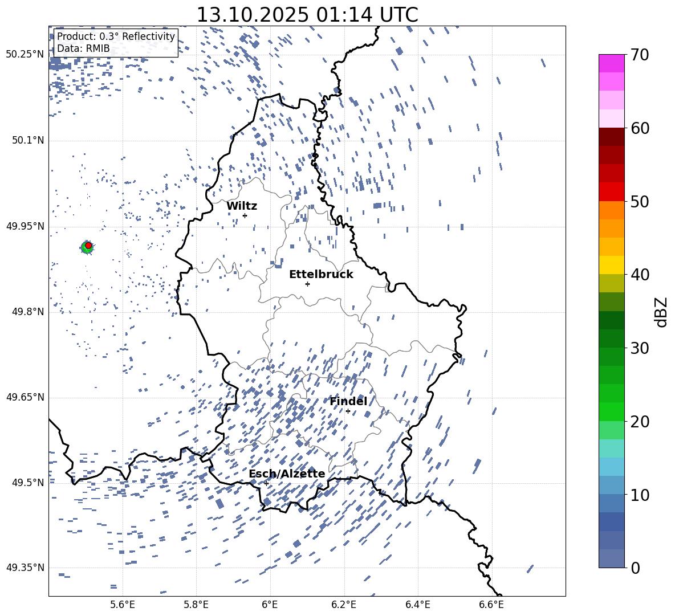This screenshot has width=675, height=616.
Task: Pick the dark red swatch just below 60 dBZ
Action: [x=612, y=137]
